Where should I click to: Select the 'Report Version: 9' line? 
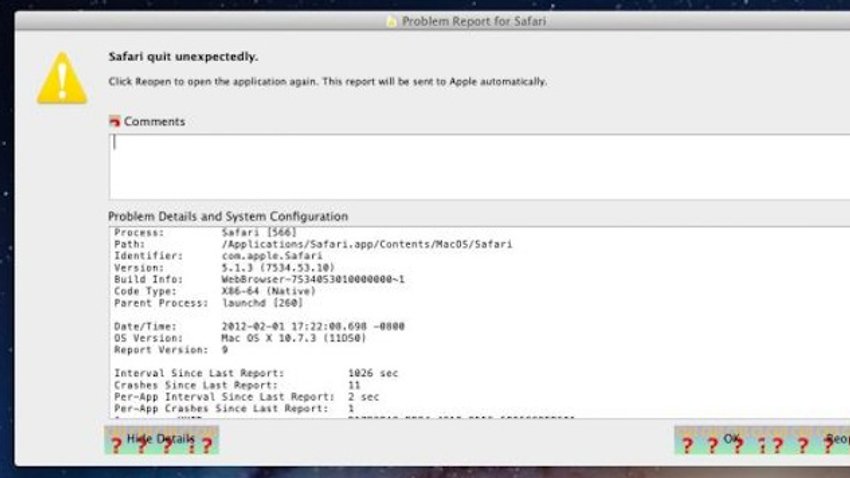[x=171, y=350]
